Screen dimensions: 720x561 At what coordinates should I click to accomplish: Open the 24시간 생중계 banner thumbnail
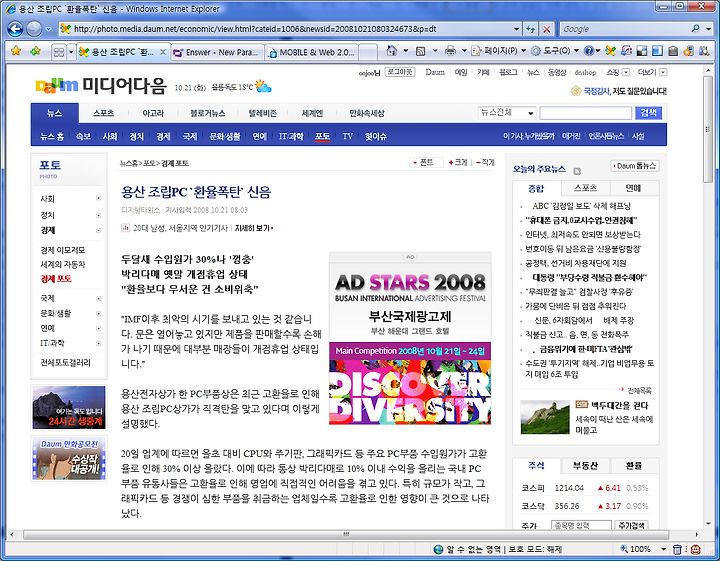tap(69, 407)
